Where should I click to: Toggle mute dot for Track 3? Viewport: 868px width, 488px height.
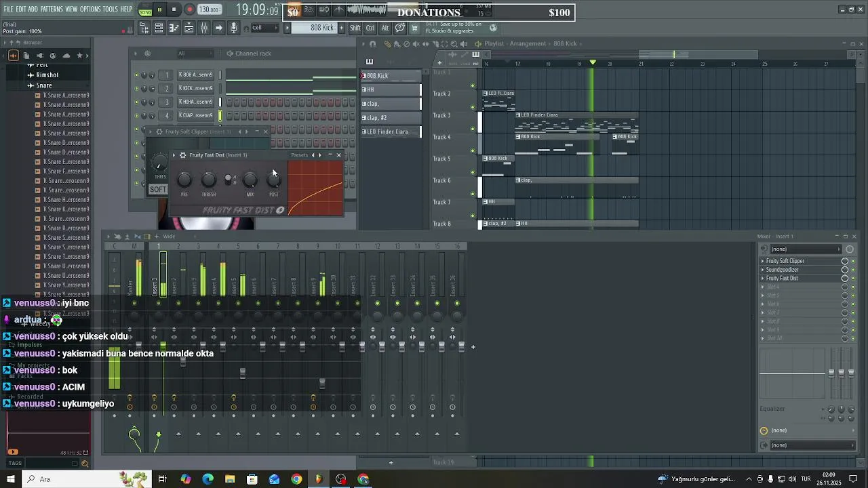point(473,129)
